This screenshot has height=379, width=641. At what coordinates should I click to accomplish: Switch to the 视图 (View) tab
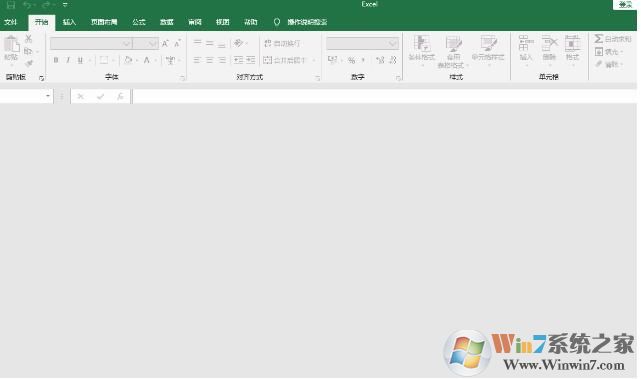pyautogui.click(x=222, y=22)
